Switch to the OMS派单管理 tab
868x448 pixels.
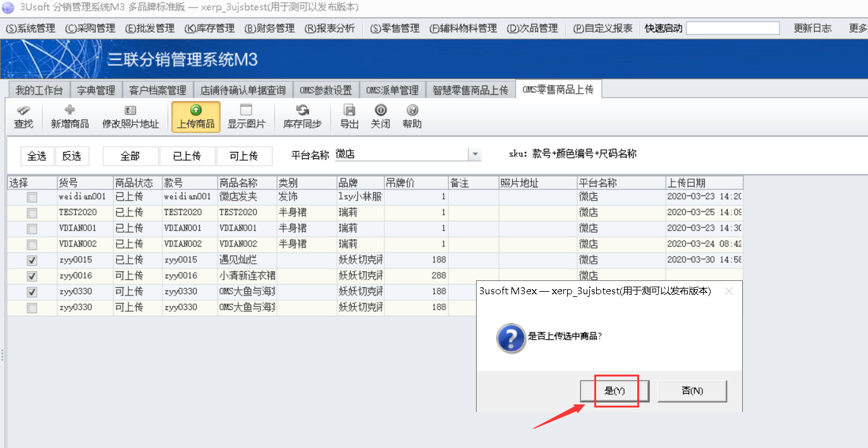point(393,90)
